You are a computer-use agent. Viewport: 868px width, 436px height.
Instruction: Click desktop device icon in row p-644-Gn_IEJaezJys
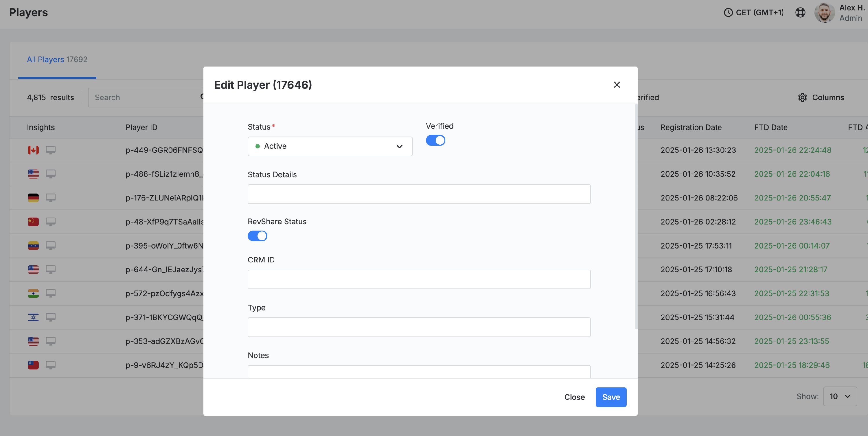point(51,270)
